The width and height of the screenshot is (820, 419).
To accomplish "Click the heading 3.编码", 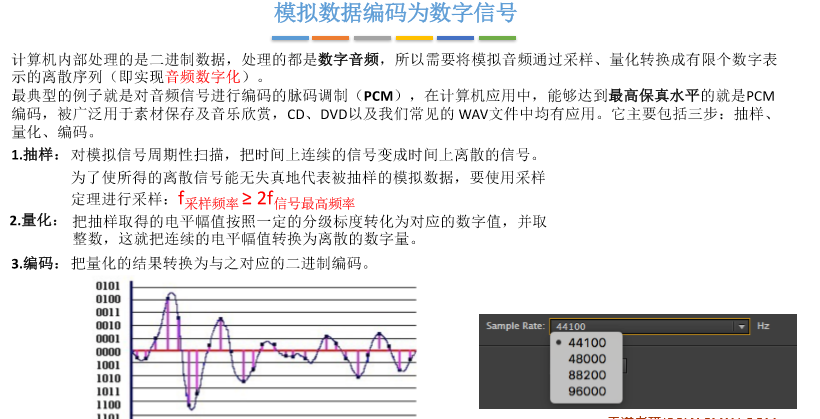I will tap(36, 263).
